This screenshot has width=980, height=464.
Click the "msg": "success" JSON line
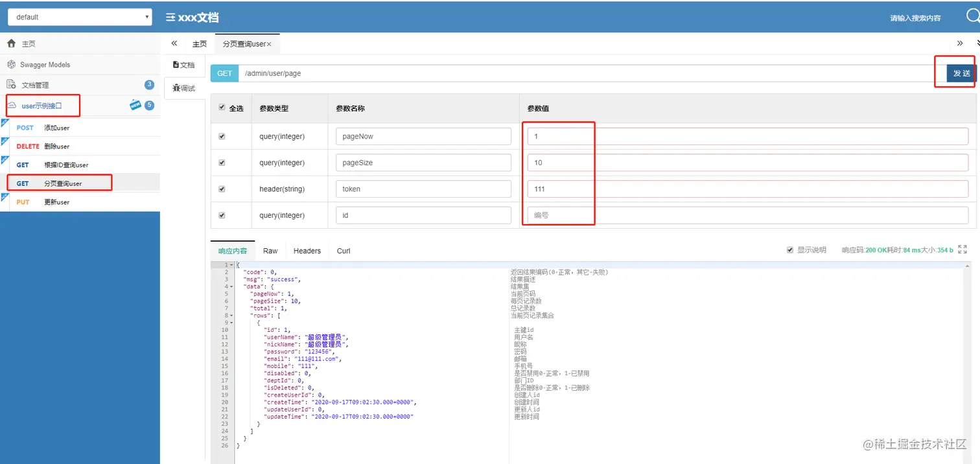[x=272, y=279]
